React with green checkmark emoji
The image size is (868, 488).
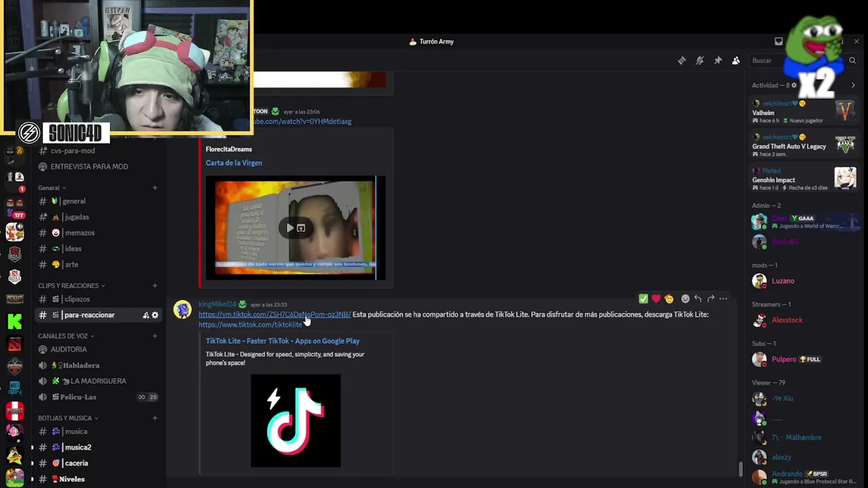click(x=643, y=298)
